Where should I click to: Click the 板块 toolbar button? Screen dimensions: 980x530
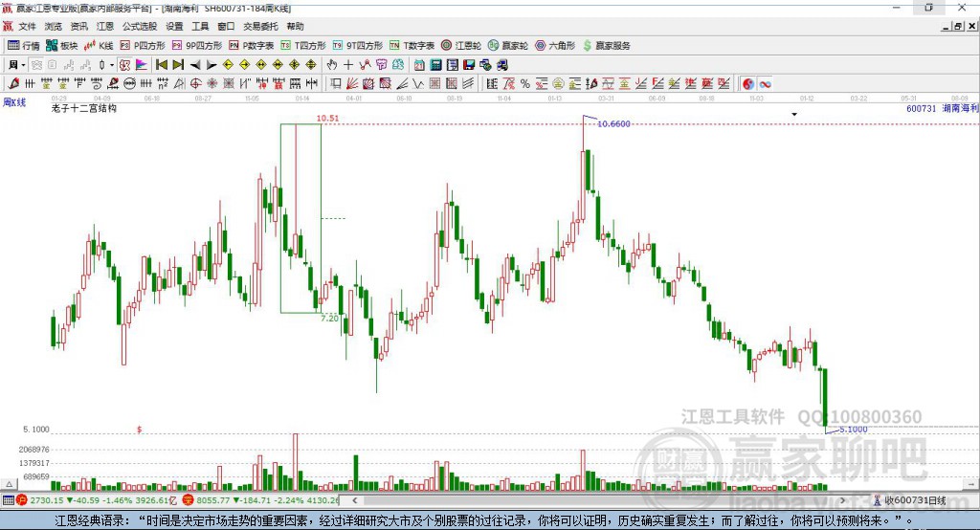tap(61, 46)
